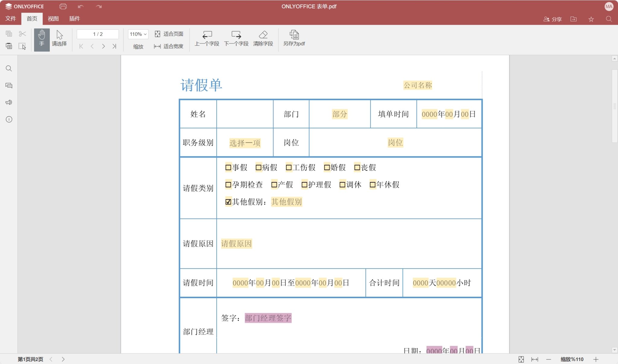Check the 年休假 checkbox

click(373, 184)
